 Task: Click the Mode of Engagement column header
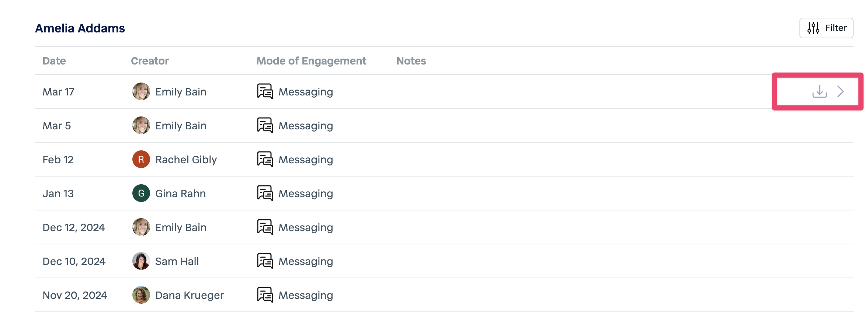[311, 61]
